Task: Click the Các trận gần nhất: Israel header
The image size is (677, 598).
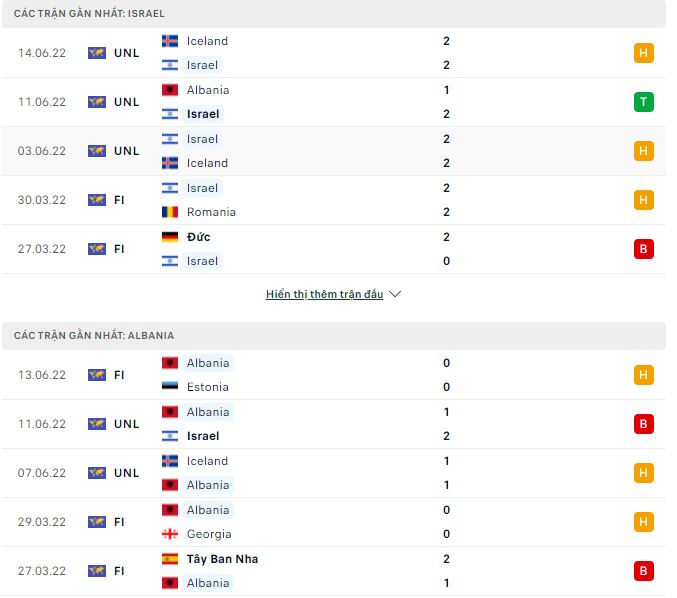Action: click(x=90, y=14)
